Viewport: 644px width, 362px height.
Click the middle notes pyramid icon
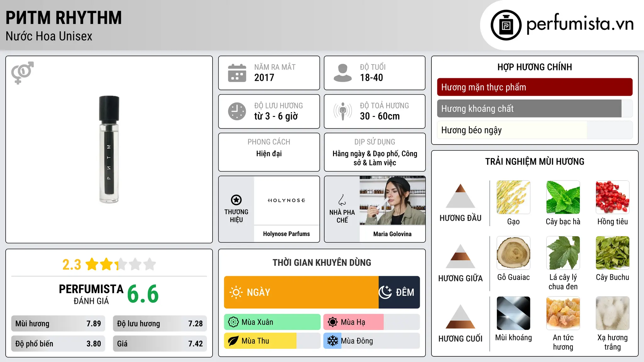(x=460, y=256)
